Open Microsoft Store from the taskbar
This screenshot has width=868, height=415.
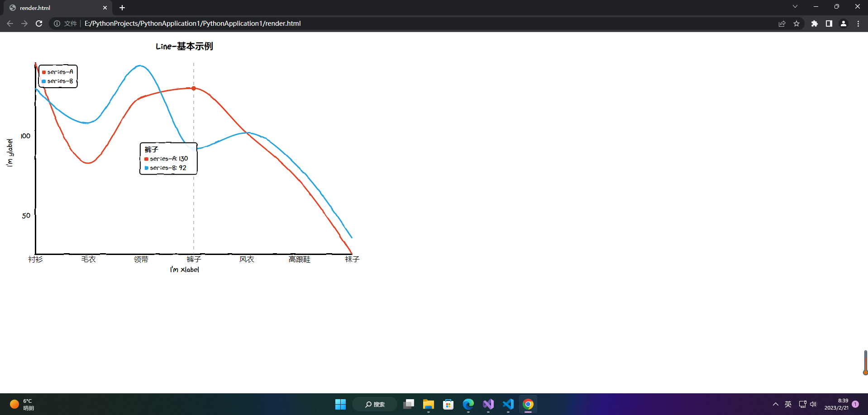coord(448,404)
